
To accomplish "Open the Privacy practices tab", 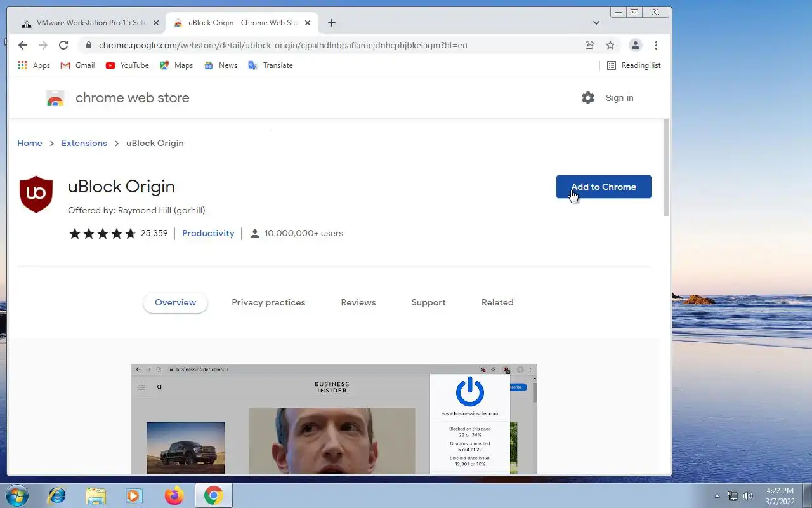I will tap(268, 303).
